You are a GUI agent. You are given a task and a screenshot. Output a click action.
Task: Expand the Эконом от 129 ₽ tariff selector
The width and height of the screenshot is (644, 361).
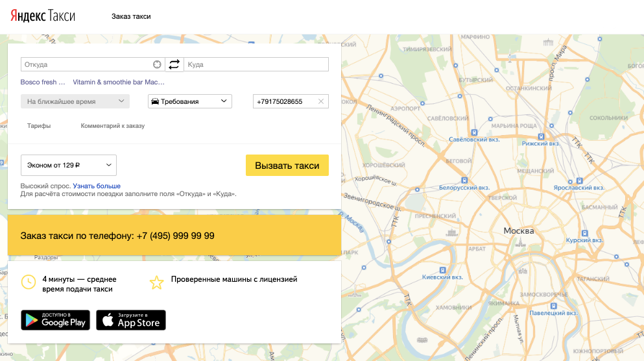click(x=69, y=166)
